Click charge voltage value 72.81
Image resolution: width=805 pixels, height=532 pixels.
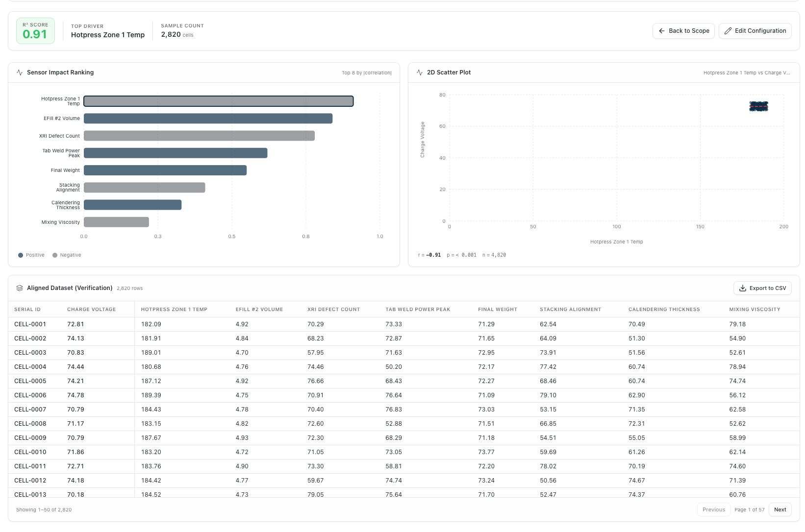75,324
